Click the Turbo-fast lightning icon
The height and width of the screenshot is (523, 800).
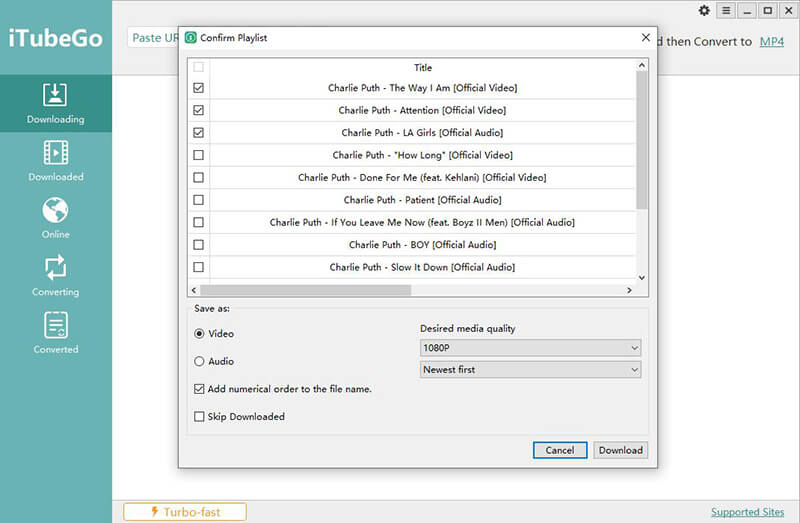[155, 511]
